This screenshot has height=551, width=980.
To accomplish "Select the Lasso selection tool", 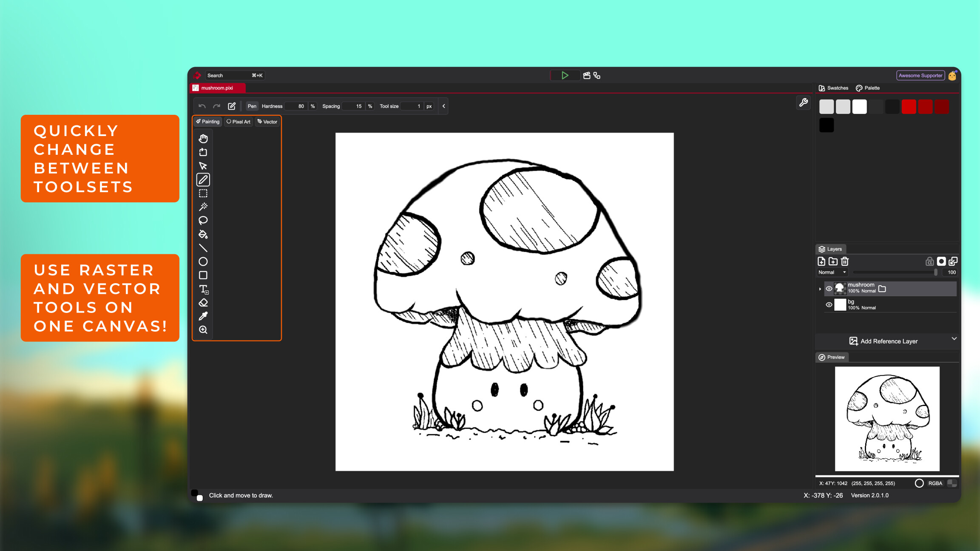I will point(203,221).
